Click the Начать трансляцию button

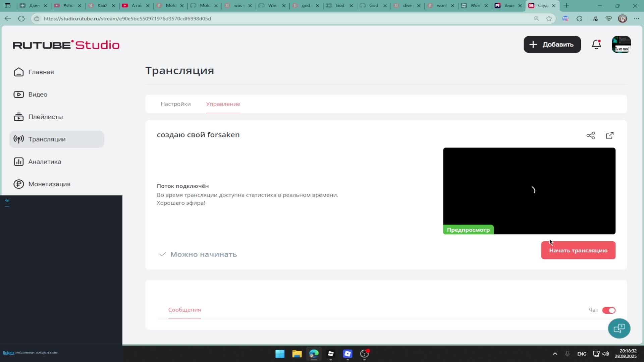(x=578, y=250)
